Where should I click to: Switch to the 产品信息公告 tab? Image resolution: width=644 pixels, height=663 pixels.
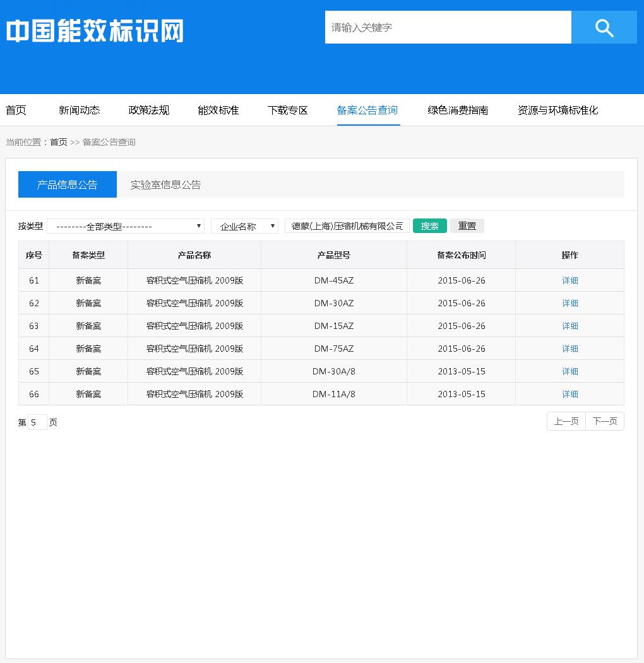click(67, 184)
